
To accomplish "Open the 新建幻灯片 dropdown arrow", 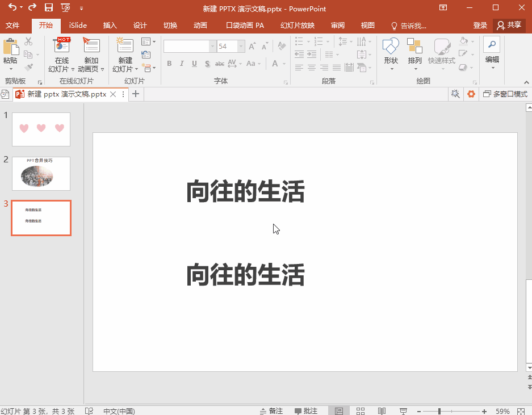I will point(136,69).
